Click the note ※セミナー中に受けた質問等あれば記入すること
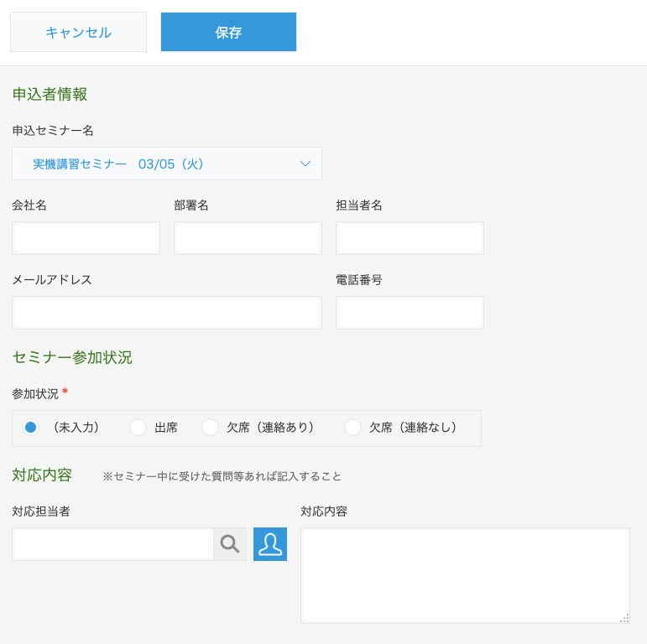 pyautogui.click(x=222, y=476)
